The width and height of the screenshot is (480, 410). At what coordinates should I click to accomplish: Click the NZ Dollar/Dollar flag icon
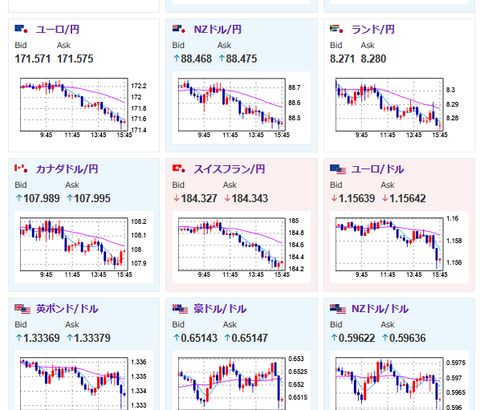338,309
